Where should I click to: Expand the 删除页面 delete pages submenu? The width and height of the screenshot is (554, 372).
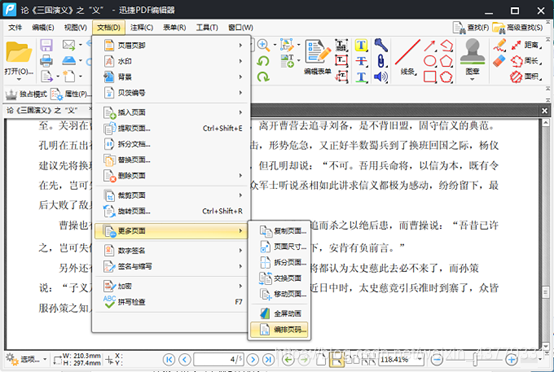point(171,176)
